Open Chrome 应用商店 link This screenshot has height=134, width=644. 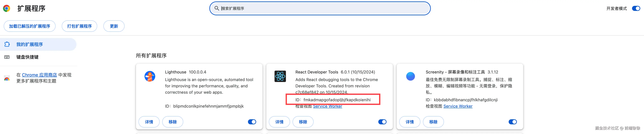tap(39, 75)
